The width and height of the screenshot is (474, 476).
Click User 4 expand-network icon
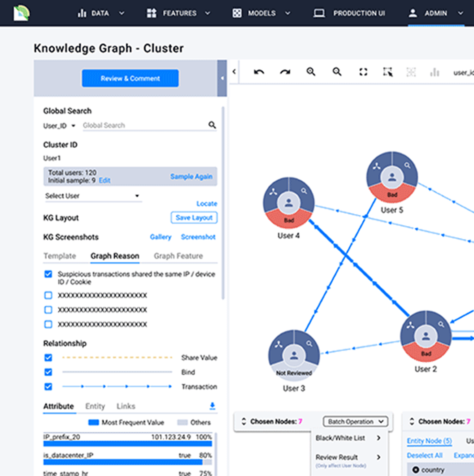coord(273,192)
